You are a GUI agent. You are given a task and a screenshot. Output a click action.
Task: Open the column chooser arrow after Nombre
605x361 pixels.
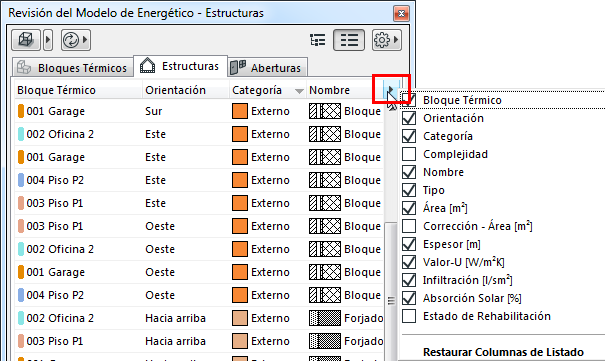[391, 90]
